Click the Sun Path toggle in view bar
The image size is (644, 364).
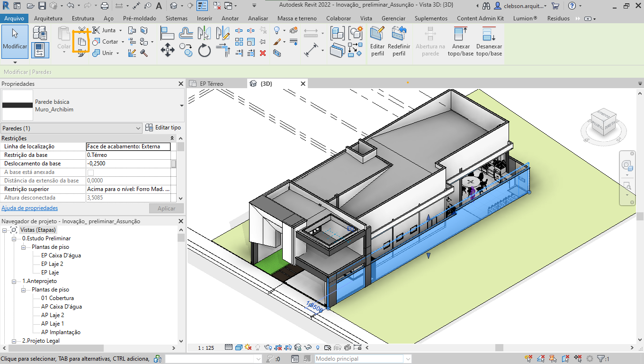248,347
